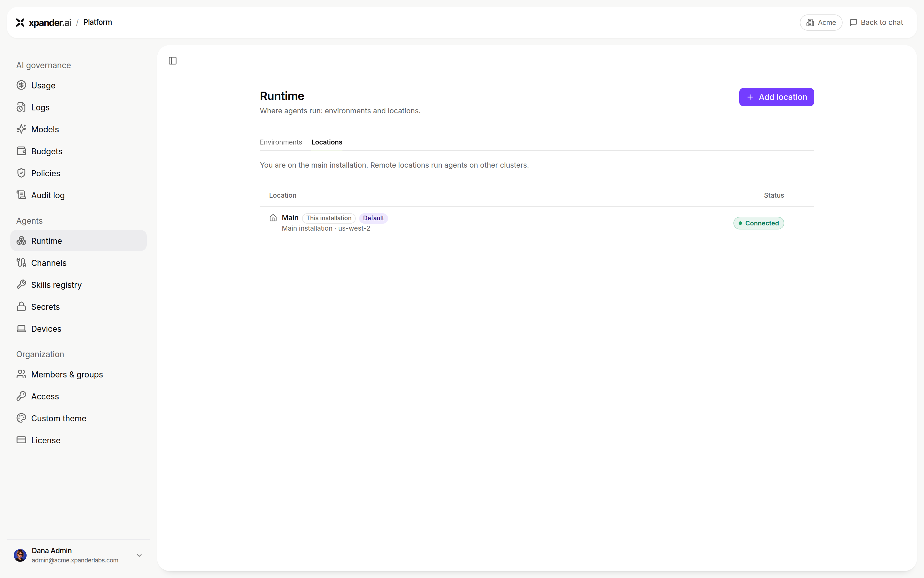Click the Skills registry wrench icon
924x578 pixels.
tap(21, 285)
